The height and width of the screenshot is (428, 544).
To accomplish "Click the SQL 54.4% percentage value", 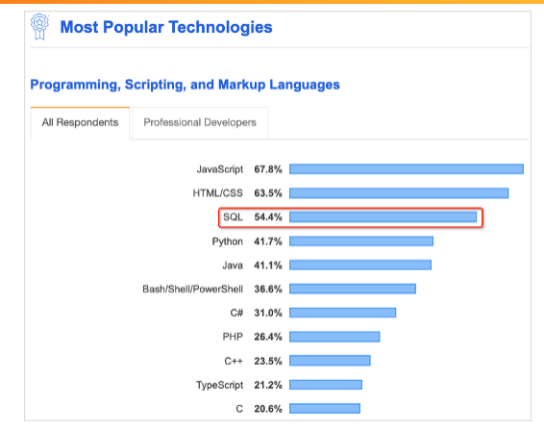I will tap(268, 217).
